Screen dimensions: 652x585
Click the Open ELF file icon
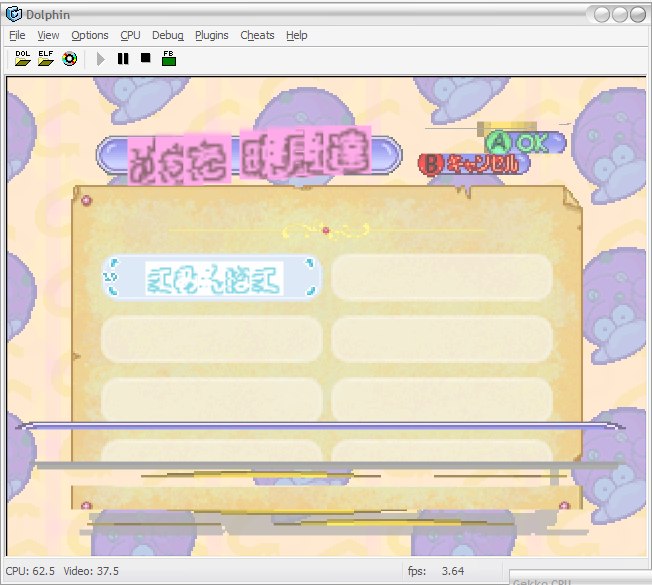pos(46,59)
